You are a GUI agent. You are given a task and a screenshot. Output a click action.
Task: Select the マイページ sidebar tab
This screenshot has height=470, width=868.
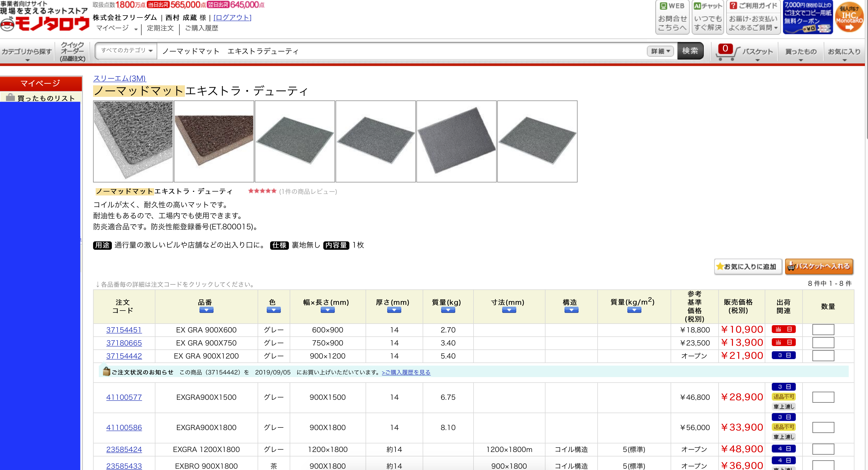coord(41,83)
